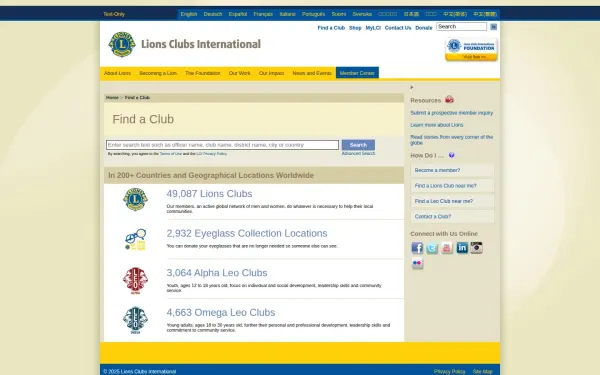Click the header Search input box
This screenshot has height=375, width=600.
[x=461, y=27]
